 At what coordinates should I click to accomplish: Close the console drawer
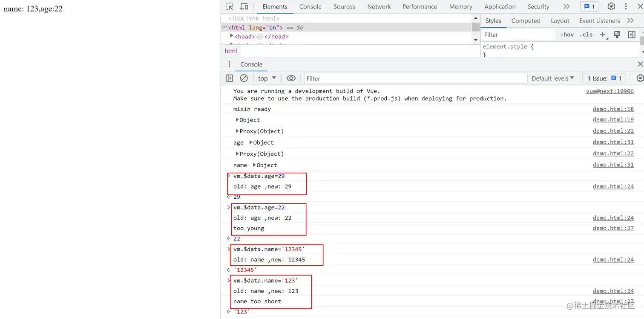tap(640, 64)
